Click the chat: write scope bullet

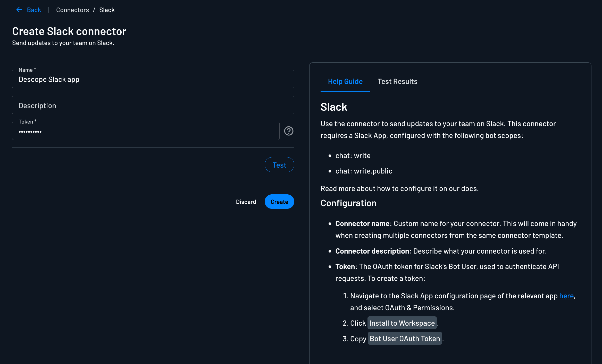353,155
